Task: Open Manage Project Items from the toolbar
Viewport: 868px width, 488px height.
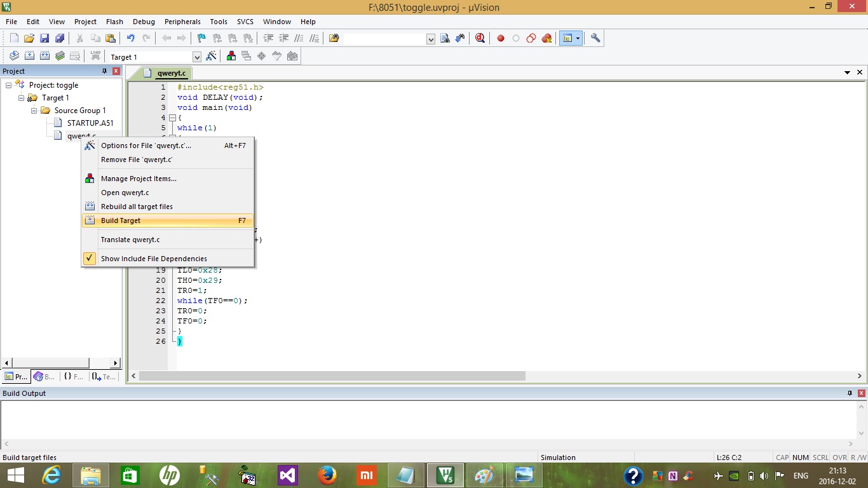Action: (x=230, y=55)
